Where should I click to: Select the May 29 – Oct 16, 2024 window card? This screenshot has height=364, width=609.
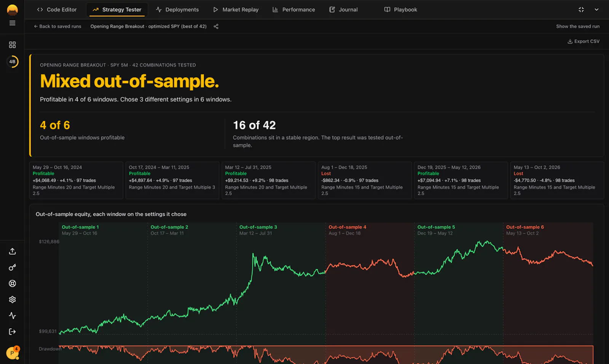pos(76,180)
